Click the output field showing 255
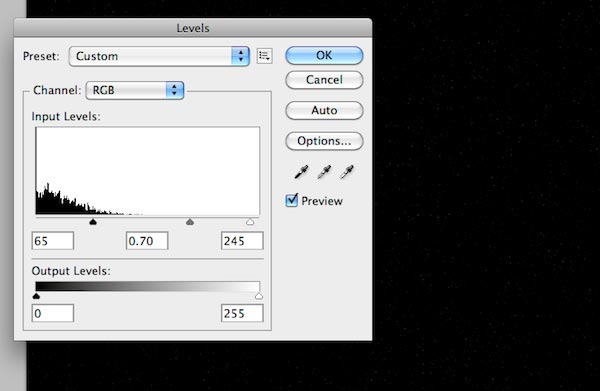This screenshot has width=600, height=391. coord(242,313)
